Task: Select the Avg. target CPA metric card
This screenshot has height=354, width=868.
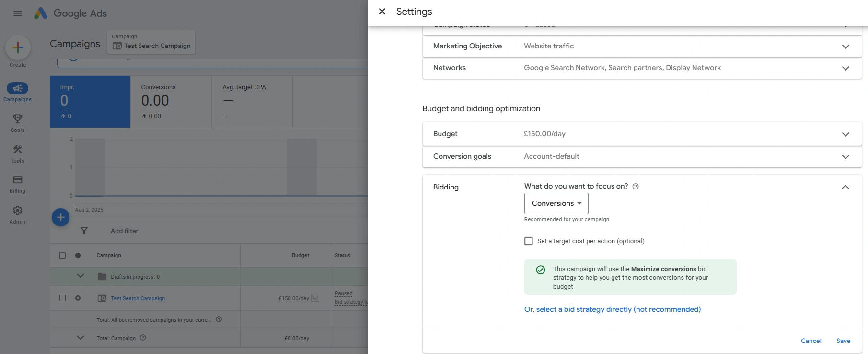Action: (x=252, y=102)
